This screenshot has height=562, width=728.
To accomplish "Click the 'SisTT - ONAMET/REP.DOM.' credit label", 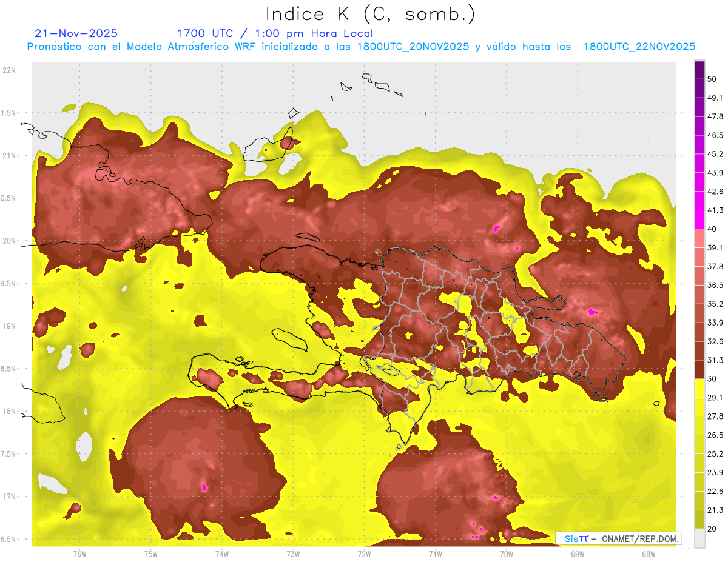I will pyautogui.click(x=619, y=538).
